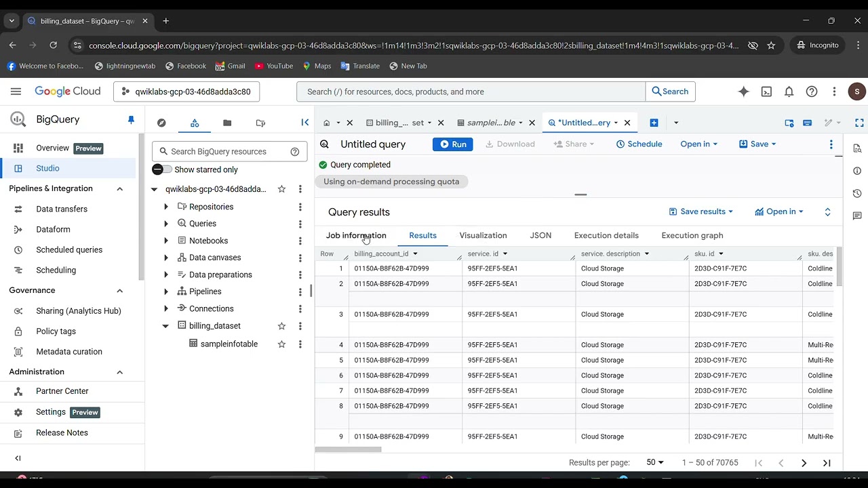Star the qwiklabs project
The height and width of the screenshot is (488, 868).
[x=281, y=189]
